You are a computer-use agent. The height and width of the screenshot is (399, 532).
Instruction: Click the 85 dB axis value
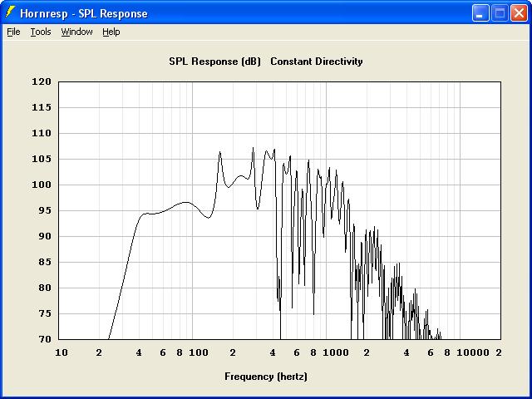pos(45,263)
